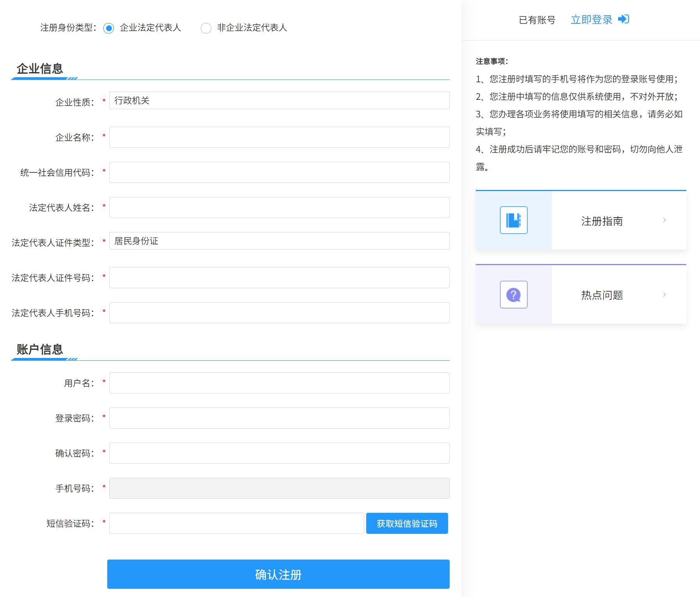Select the 非企业法定代表人 radio button

pos(206,28)
